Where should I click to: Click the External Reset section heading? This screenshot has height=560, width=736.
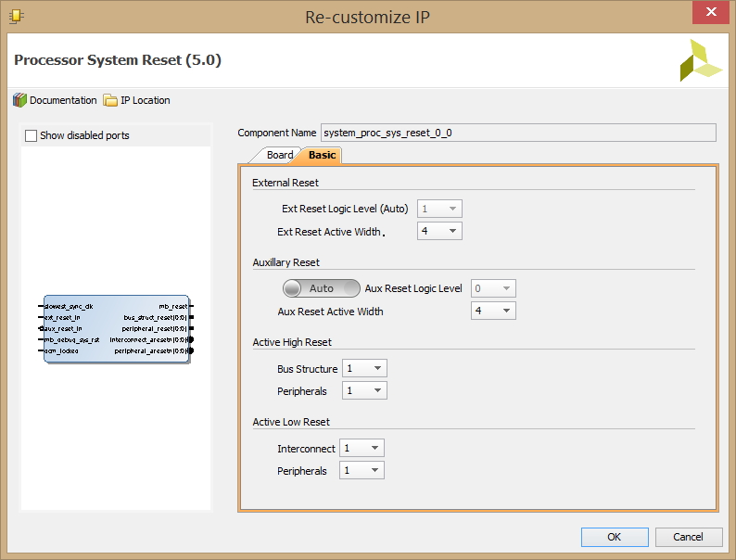pos(286,183)
